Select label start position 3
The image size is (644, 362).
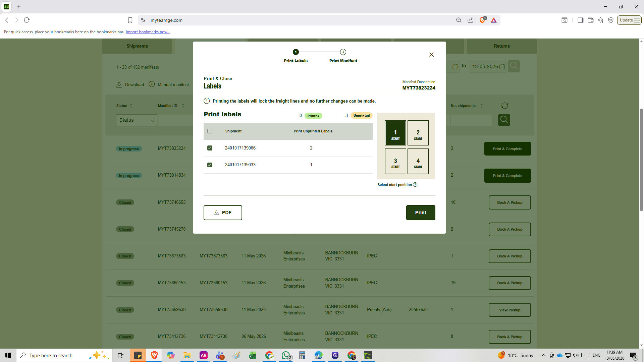coord(395,161)
